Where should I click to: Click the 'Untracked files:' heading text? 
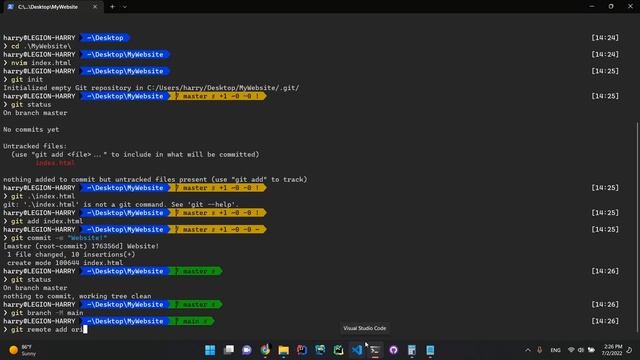[x=35, y=146]
